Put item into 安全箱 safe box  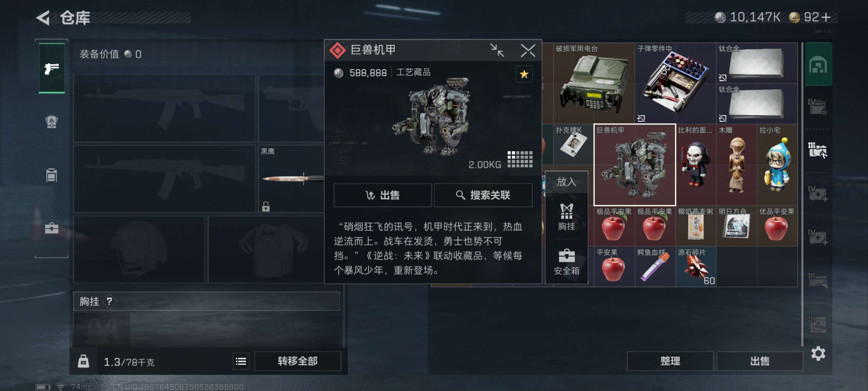(x=566, y=262)
